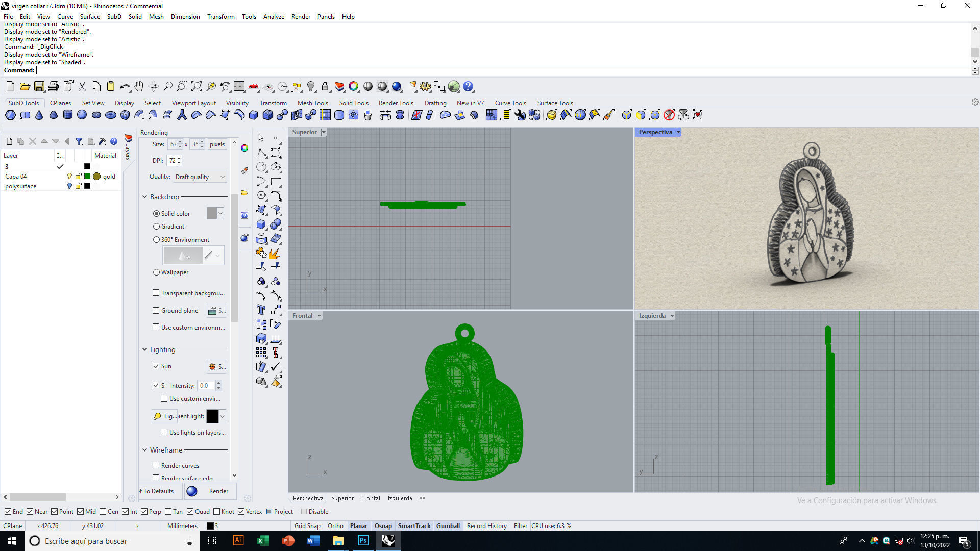Click the Undo arrow icon
The height and width of the screenshot is (551, 980).
coord(125,86)
